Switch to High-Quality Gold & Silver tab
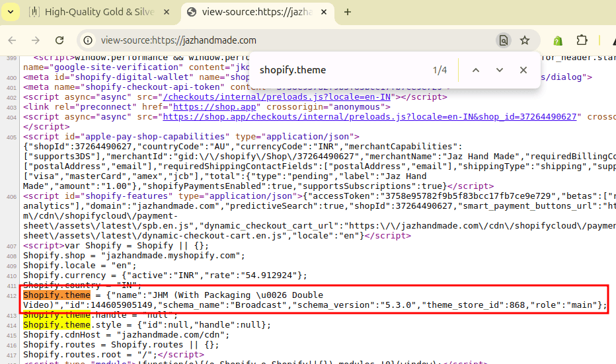The width and height of the screenshot is (616, 364). (x=100, y=12)
